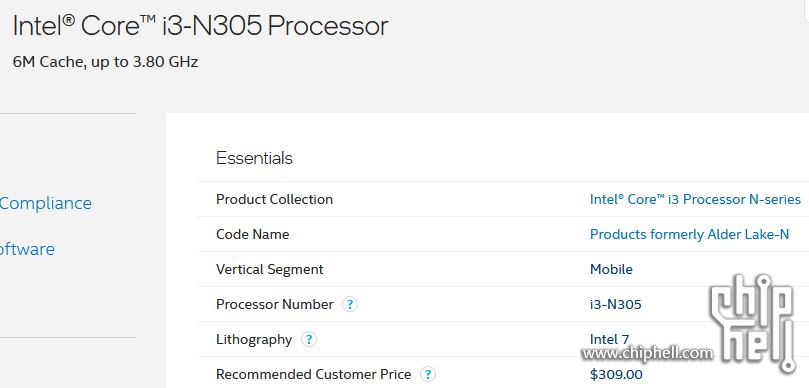Follow the Products formerly Alder Lake-N link
The height and width of the screenshot is (388, 809).
[689, 234]
